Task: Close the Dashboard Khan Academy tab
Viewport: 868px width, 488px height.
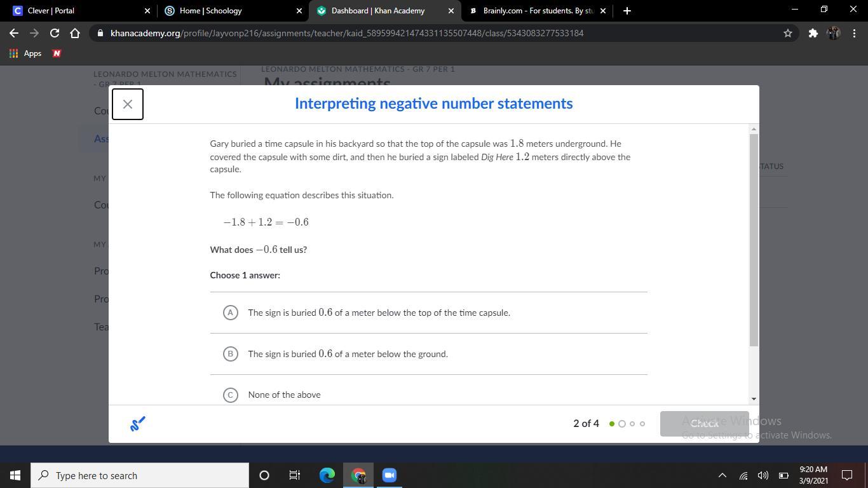Action: (x=451, y=11)
